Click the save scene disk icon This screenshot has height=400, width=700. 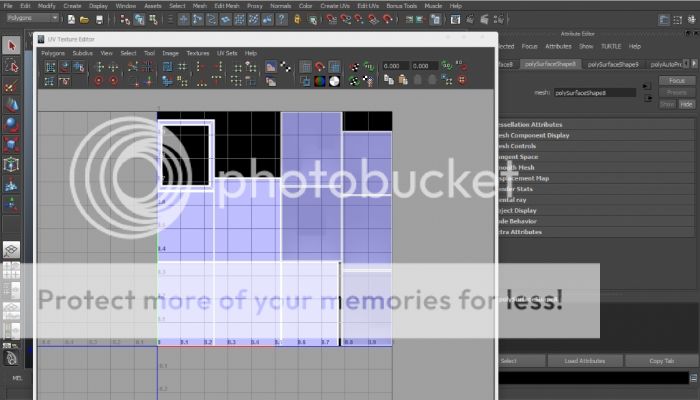99,19
